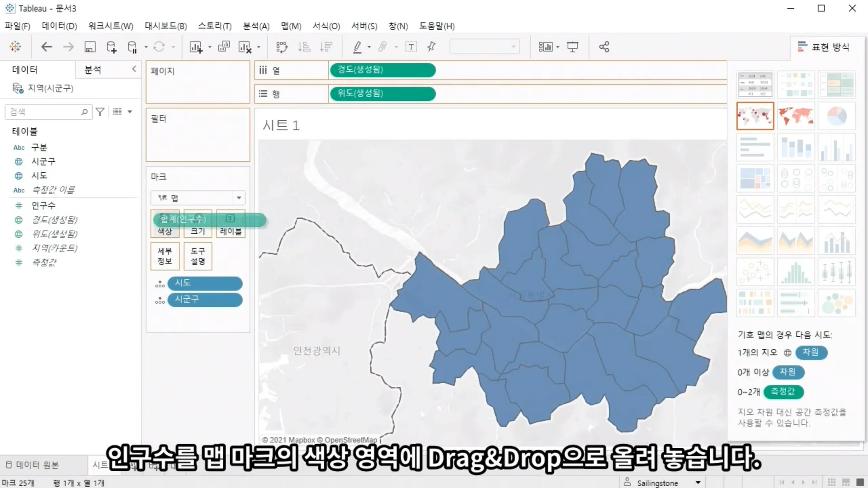Toggle the 표현 방식 Show Me panel
The image size is (868, 488).
(x=824, y=47)
